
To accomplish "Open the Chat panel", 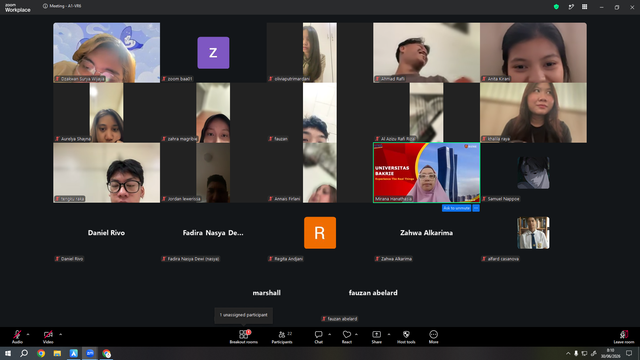I will (318, 337).
